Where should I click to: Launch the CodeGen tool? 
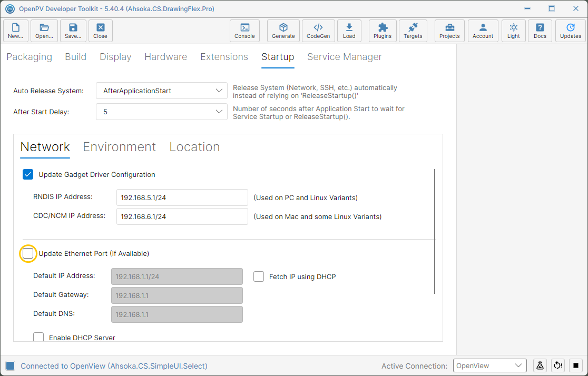point(318,31)
